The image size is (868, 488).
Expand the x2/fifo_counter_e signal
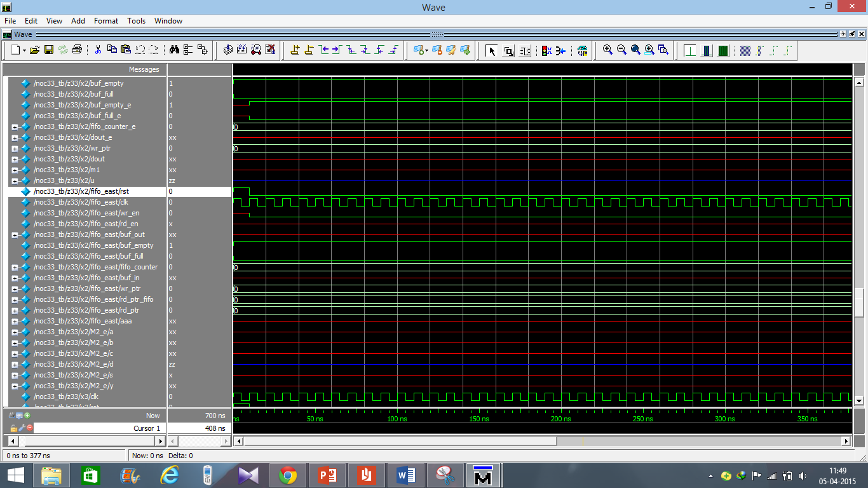click(15, 126)
